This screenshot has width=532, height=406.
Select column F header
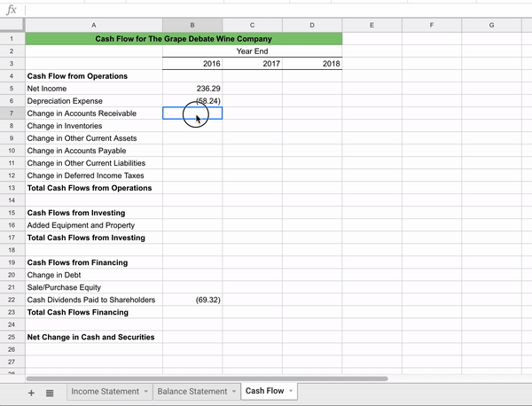(x=432, y=25)
